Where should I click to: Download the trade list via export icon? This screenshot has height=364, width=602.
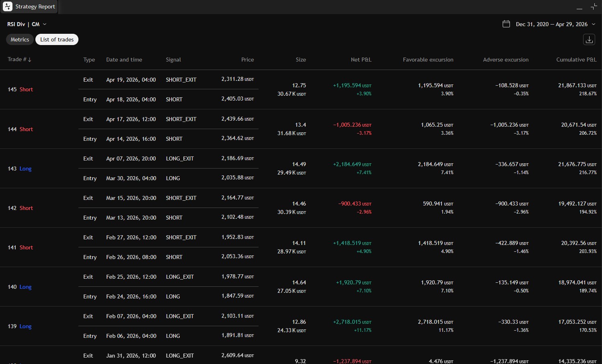[589, 39]
